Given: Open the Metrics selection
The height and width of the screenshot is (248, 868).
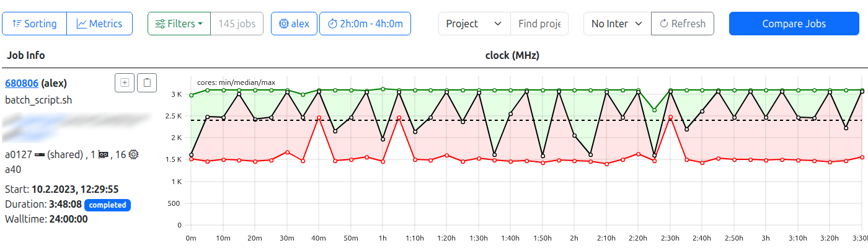Looking at the screenshot, I should tap(99, 24).
